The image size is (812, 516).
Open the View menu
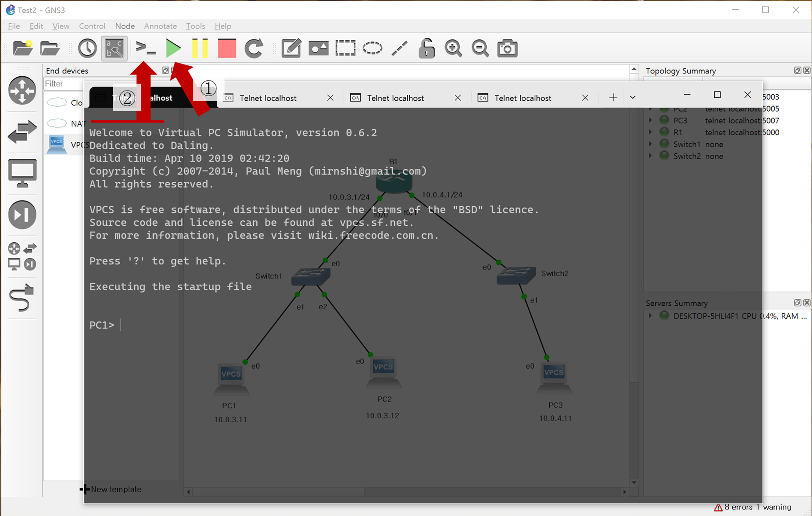[x=61, y=26]
